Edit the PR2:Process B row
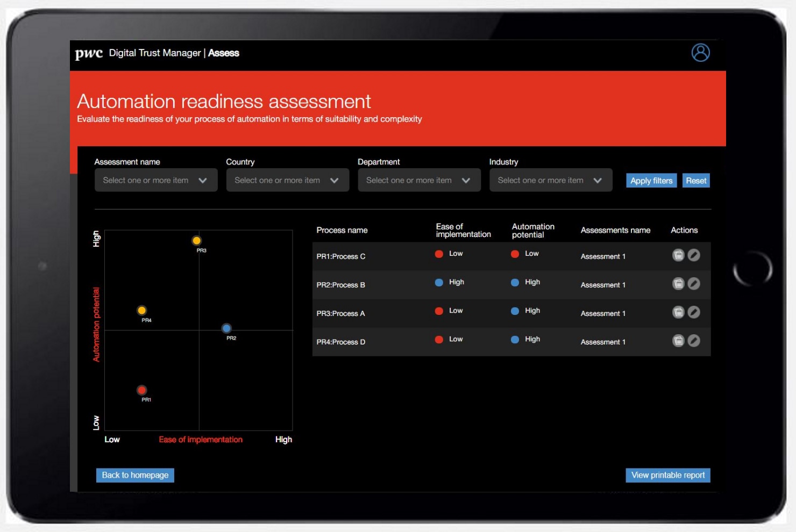796x532 pixels. [694, 284]
